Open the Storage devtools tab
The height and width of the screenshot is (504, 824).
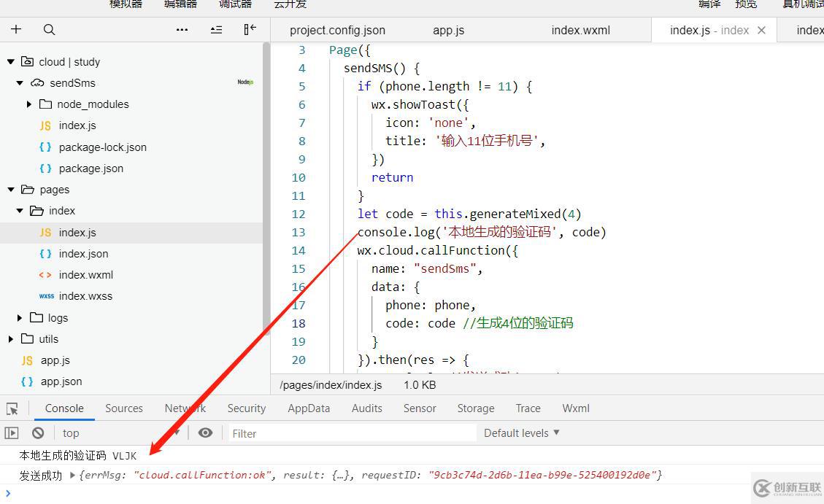[x=476, y=408]
